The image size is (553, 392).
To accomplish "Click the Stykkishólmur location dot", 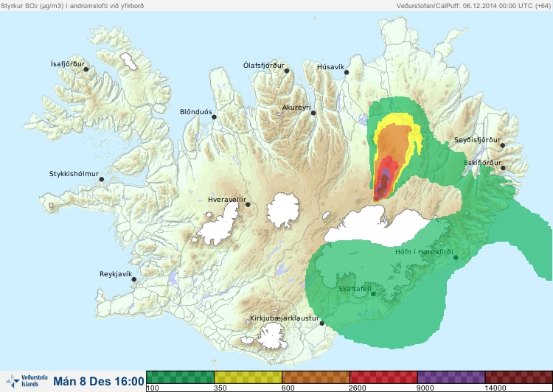I will point(102,180).
